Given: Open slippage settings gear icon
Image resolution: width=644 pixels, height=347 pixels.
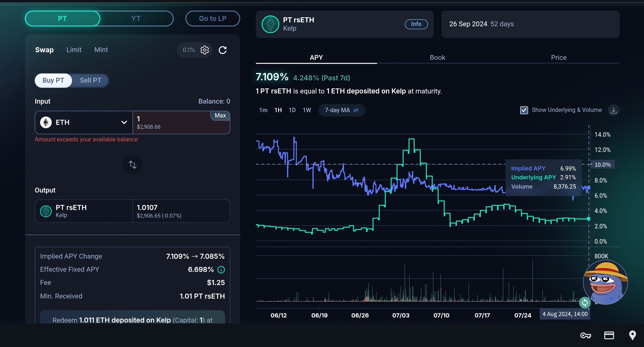Looking at the screenshot, I should coord(205,50).
